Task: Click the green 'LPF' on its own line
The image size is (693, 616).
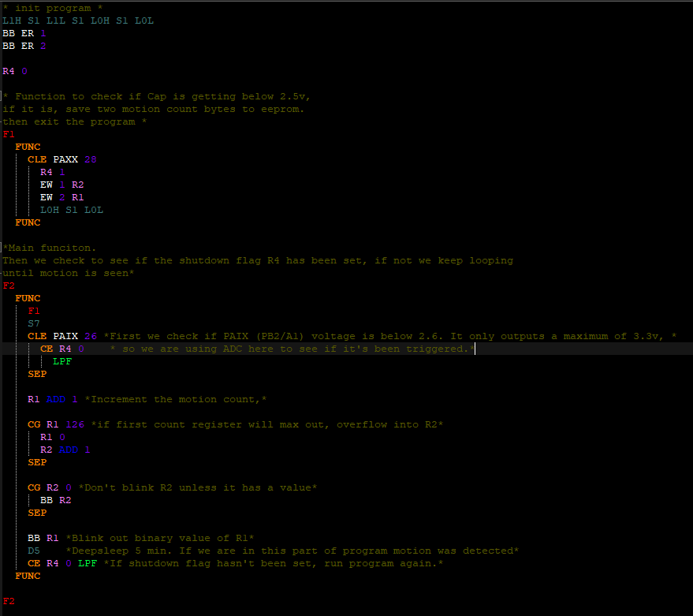Action: (61, 361)
